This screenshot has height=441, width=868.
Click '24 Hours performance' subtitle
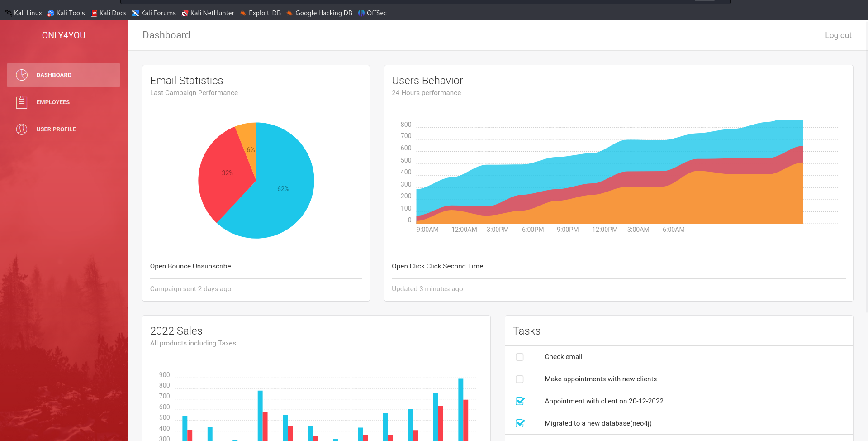coord(427,93)
